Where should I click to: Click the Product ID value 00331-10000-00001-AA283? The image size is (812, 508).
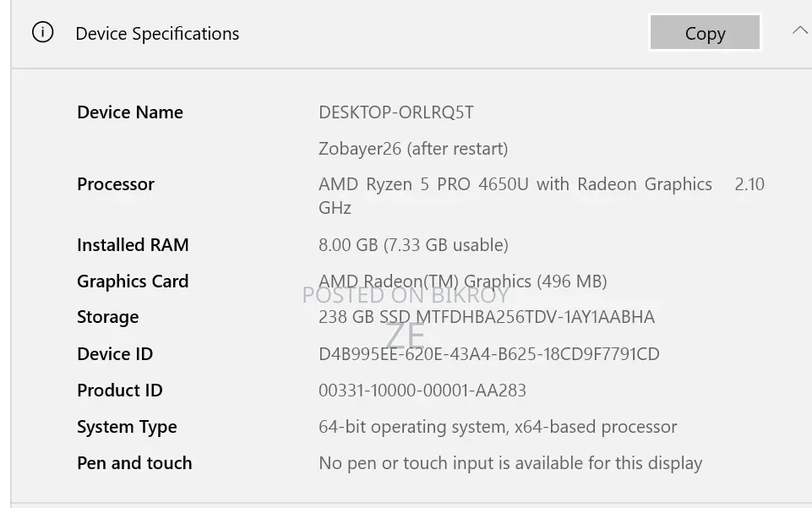click(x=422, y=391)
